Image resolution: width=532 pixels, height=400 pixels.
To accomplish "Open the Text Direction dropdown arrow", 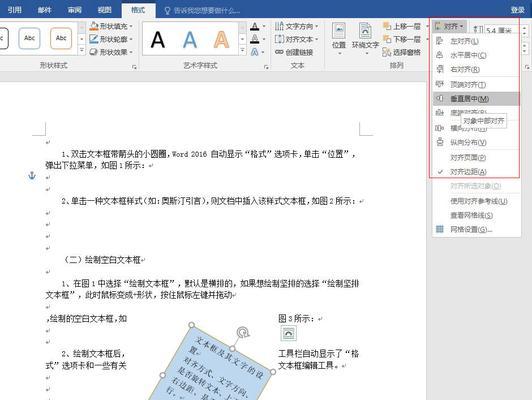I will pos(317,26).
